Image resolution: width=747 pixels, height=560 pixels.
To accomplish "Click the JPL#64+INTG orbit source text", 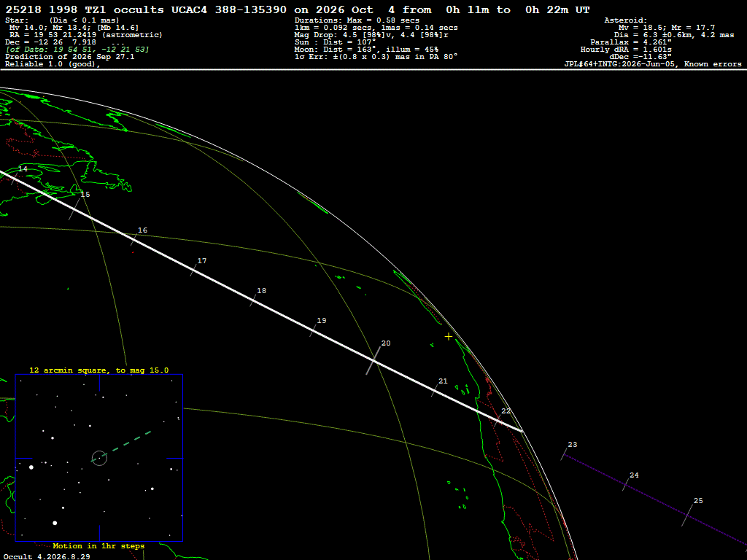I will pos(653,64).
